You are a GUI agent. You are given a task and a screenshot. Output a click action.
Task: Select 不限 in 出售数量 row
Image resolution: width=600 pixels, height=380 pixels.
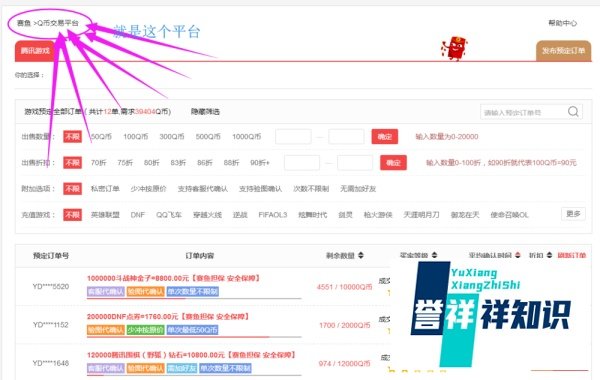click(x=72, y=137)
